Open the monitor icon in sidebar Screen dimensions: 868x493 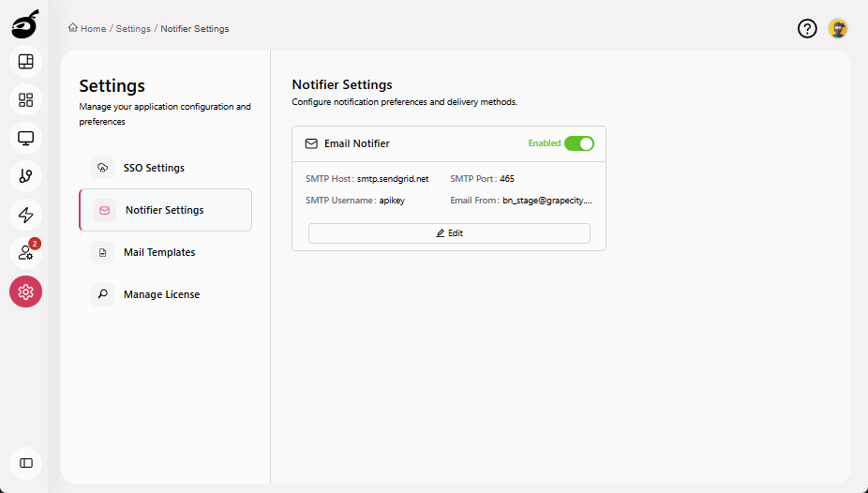tap(26, 138)
